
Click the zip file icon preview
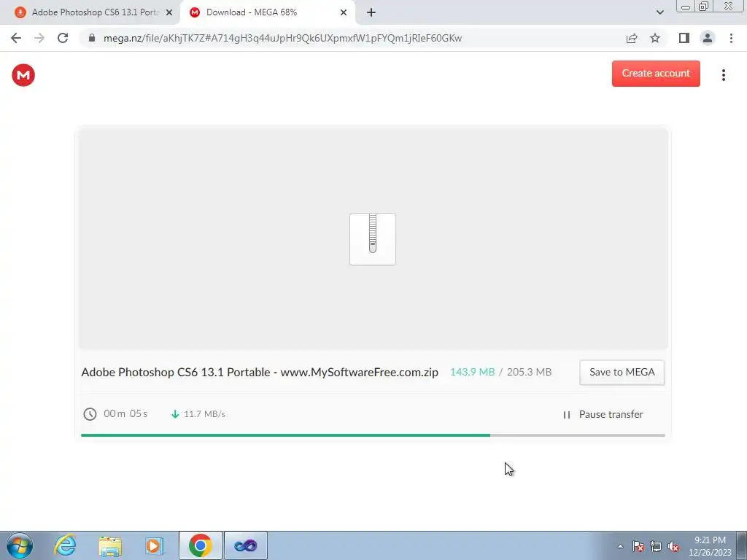[373, 239]
